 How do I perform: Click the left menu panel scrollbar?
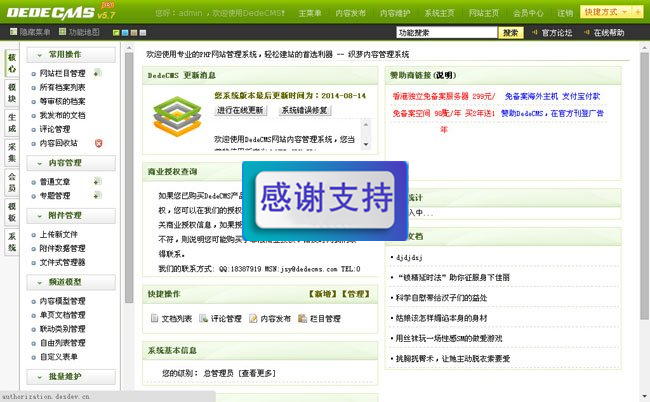tap(129, 178)
